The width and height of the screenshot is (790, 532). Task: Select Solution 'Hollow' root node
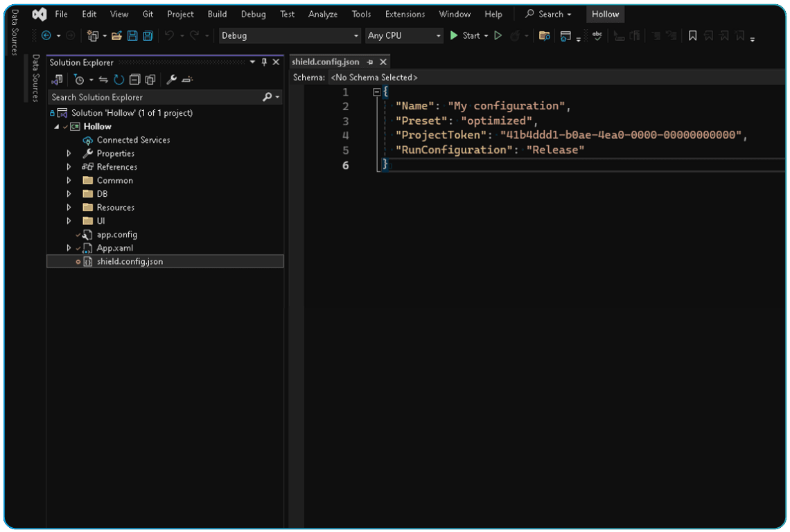tap(132, 113)
